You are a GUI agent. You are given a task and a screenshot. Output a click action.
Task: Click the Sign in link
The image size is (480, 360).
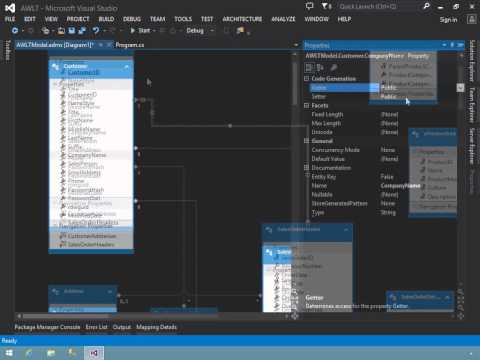(x=448, y=20)
